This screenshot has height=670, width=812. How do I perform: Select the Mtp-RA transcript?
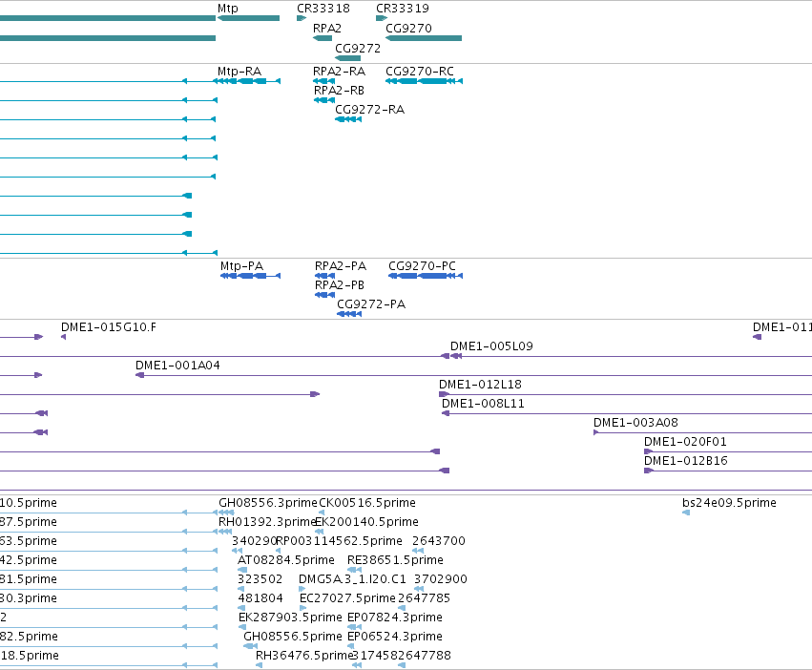(x=247, y=81)
